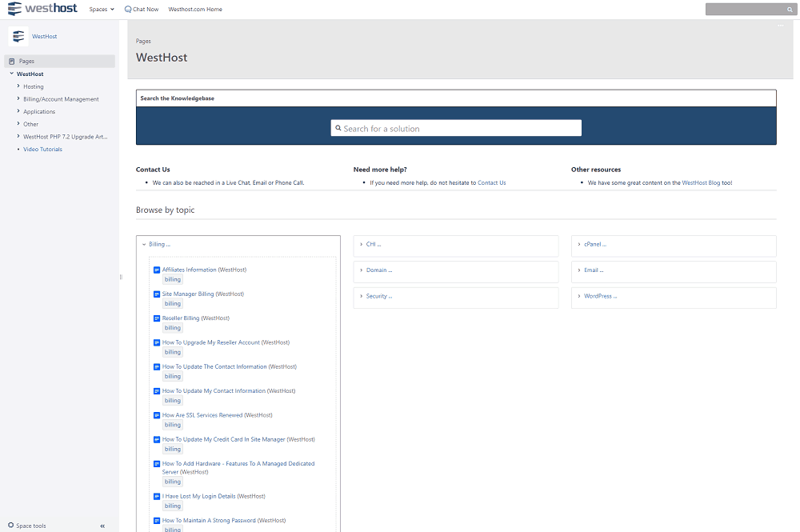Image resolution: width=800 pixels, height=532 pixels.
Task: Click page icon beside Upgrade My Reseller Account
Action: (157, 342)
